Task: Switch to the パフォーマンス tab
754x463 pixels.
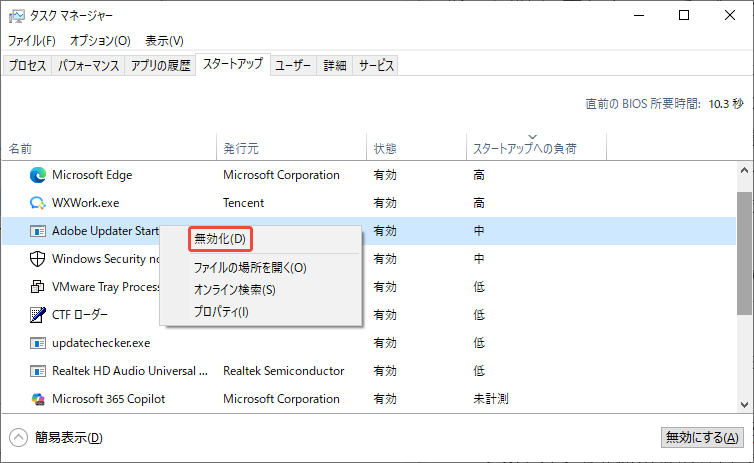Action: point(88,65)
